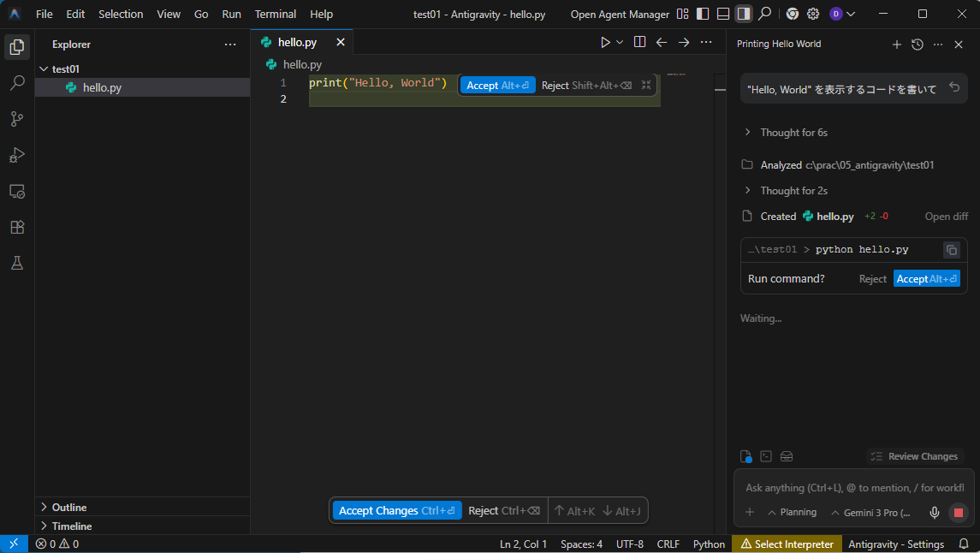The height and width of the screenshot is (553, 980).
Task: Select hello.py in the Explorer tree
Action: point(142,87)
